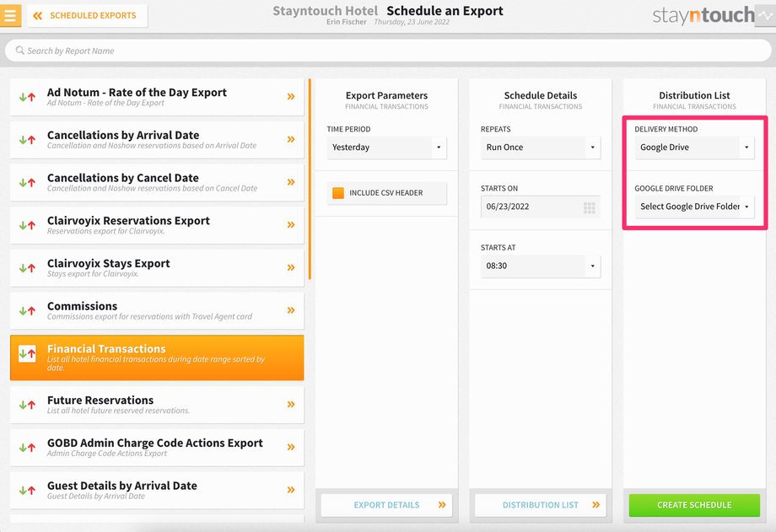Open the Time Period dropdown
This screenshot has width=776, height=532.
coord(386,148)
